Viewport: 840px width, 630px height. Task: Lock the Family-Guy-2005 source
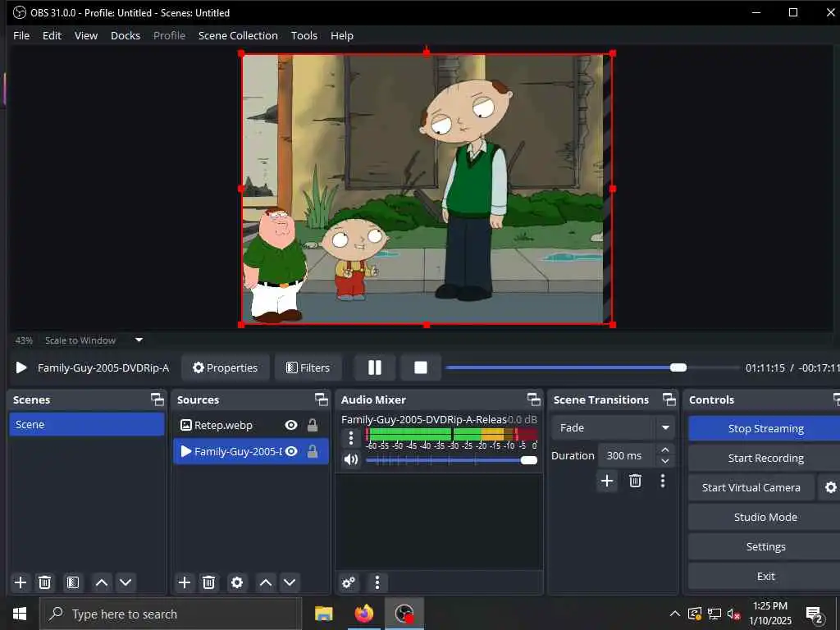click(x=313, y=451)
